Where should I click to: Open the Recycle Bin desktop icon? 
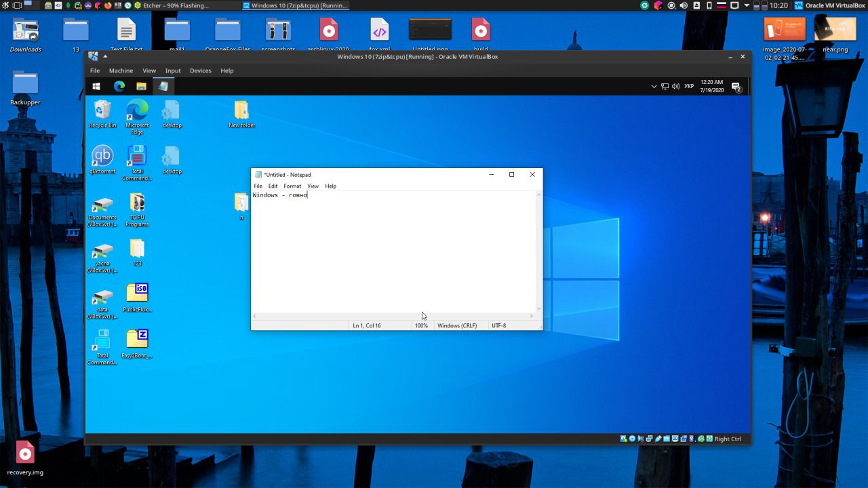click(x=102, y=114)
